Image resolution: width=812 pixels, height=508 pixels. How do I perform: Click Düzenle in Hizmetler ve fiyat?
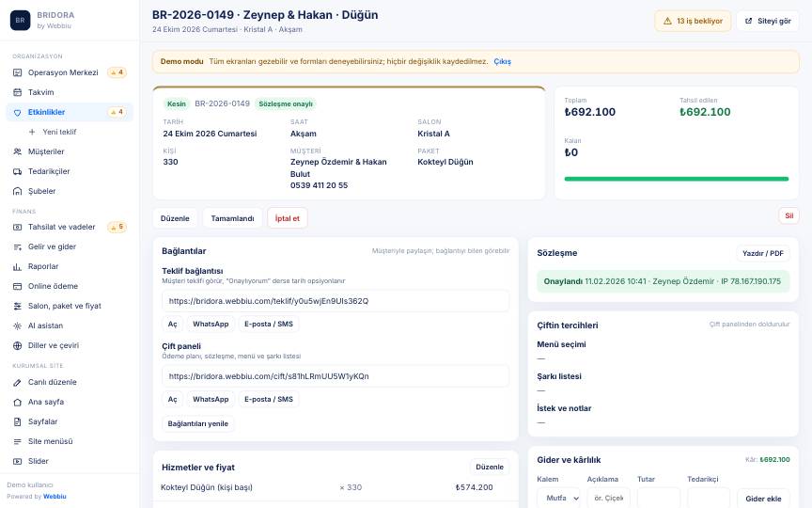coord(490,467)
